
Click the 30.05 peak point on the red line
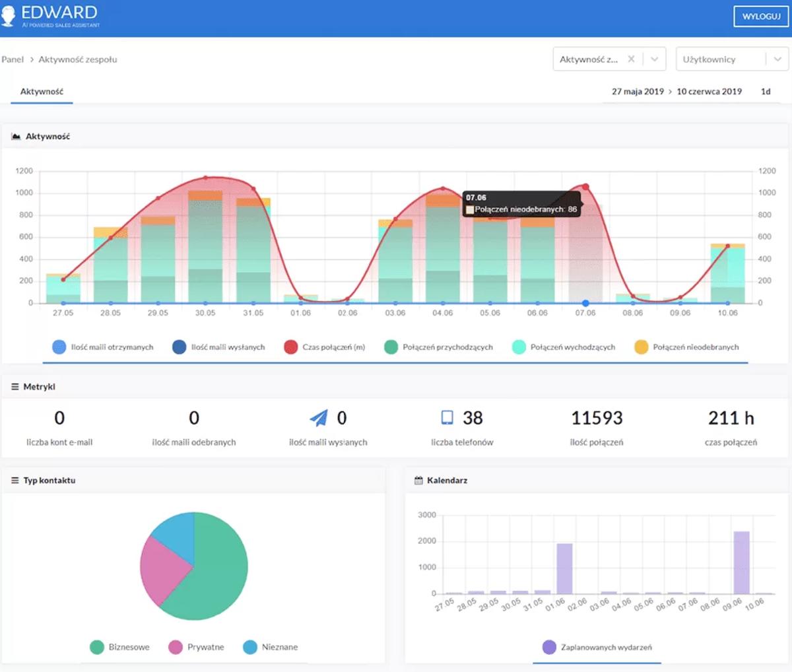pyautogui.click(x=205, y=178)
